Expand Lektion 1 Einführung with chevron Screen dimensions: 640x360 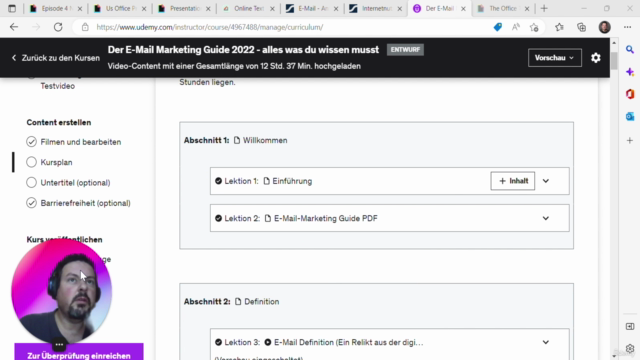[546, 181]
